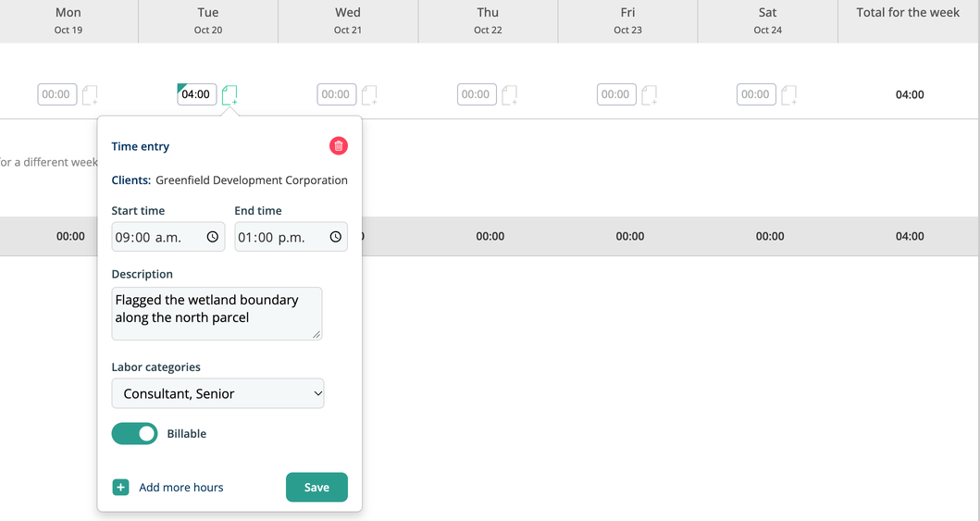This screenshot has height=521, width=980.
Task: Select the Thu Oct 22 column header
Action: 488,20
